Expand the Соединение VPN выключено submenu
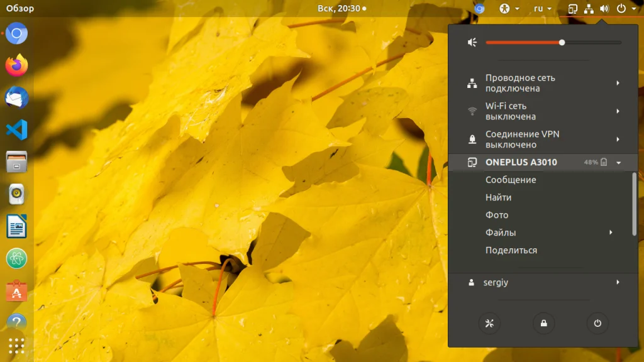This screenshot has width=644, height=362. (x=543, y=139)
